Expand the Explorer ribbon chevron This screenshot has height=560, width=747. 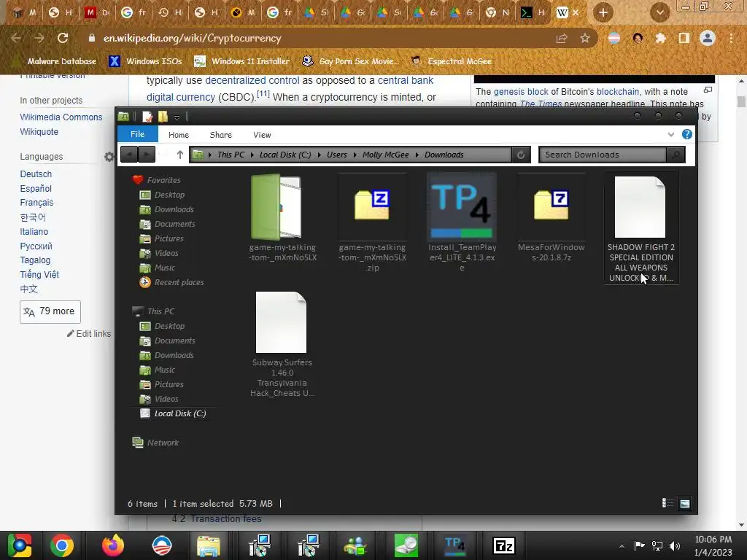click(x=671, y=134)
